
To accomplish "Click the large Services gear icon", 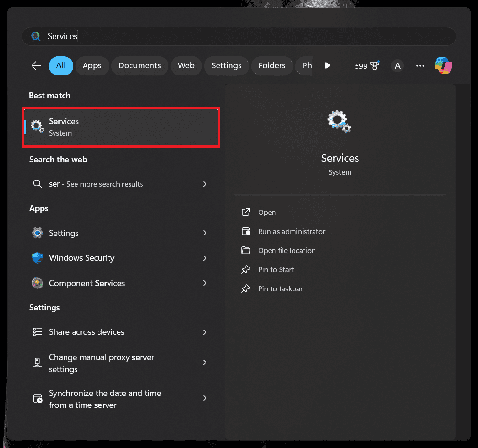I will pos(340,121).
